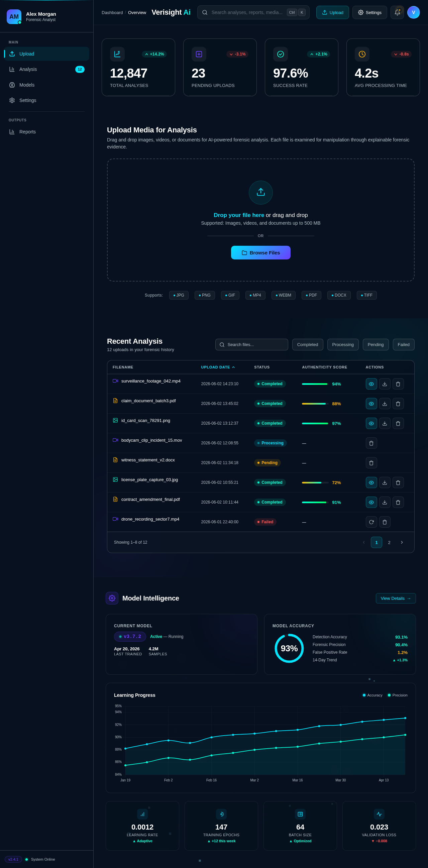
Task: Click Pending Uploads plus icon
Action: (x=199, y=54)
